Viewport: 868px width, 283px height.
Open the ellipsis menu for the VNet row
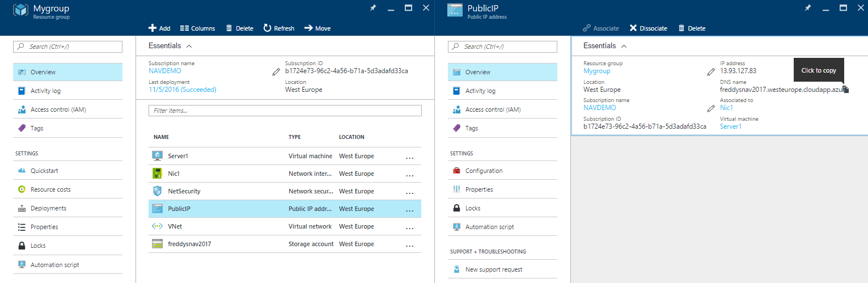point(409,227)
